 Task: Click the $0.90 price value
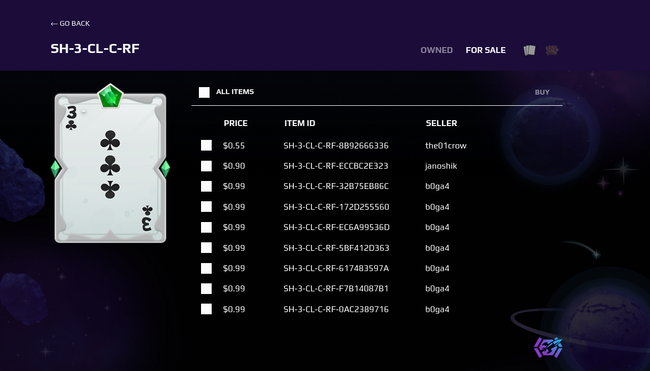pyautogui.click(x=234, y=166)
